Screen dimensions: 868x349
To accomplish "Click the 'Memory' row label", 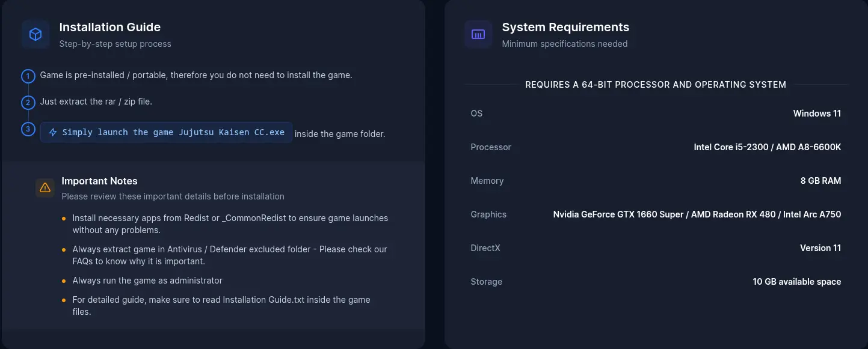I will pos(487,181).
